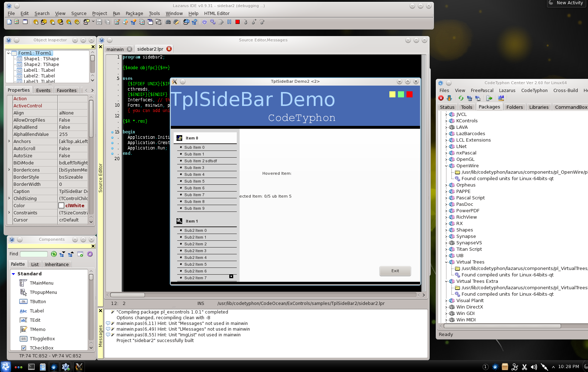588x372 pixels.
Task: Click Item 0 header in demo sidebar
Action: [x=205, y=138]
